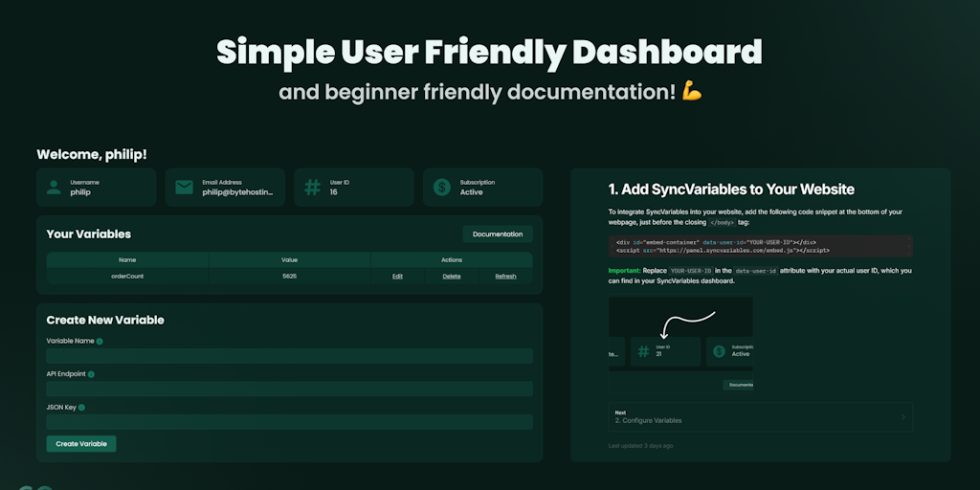This screenshot has height=490, width=980.
Task: Click the Username person icon
Action: click(x=54, y=188)
